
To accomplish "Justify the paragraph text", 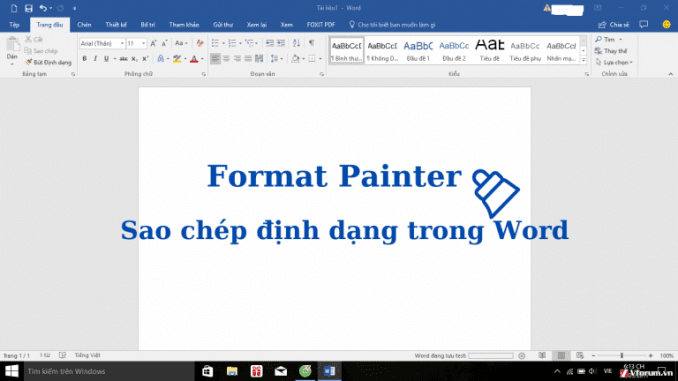I will coord(248,58).
